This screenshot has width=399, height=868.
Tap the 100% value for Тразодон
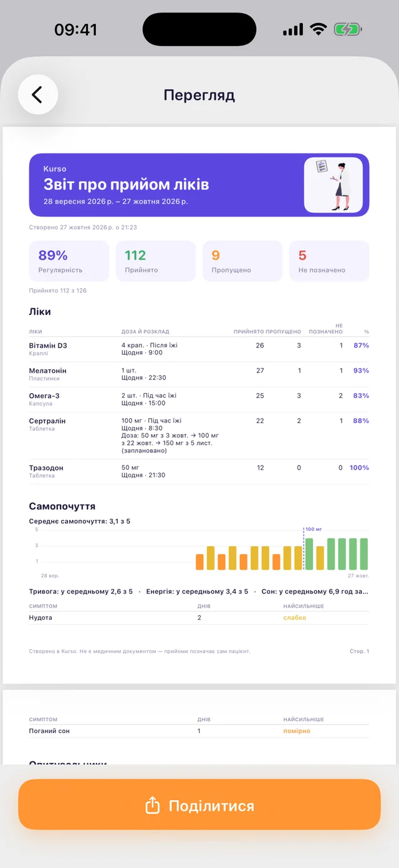point(359,468)
